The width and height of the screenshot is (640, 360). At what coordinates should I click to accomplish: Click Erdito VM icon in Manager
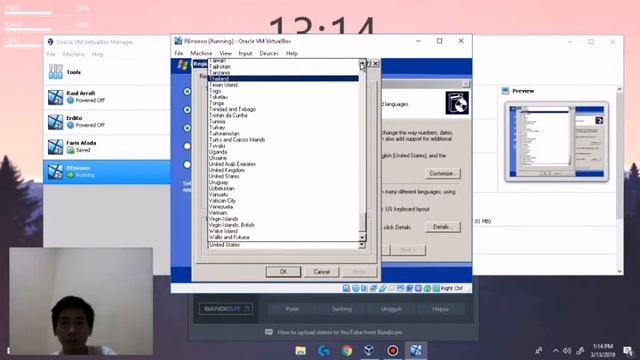pyautogui.click(x=56, y=122)
